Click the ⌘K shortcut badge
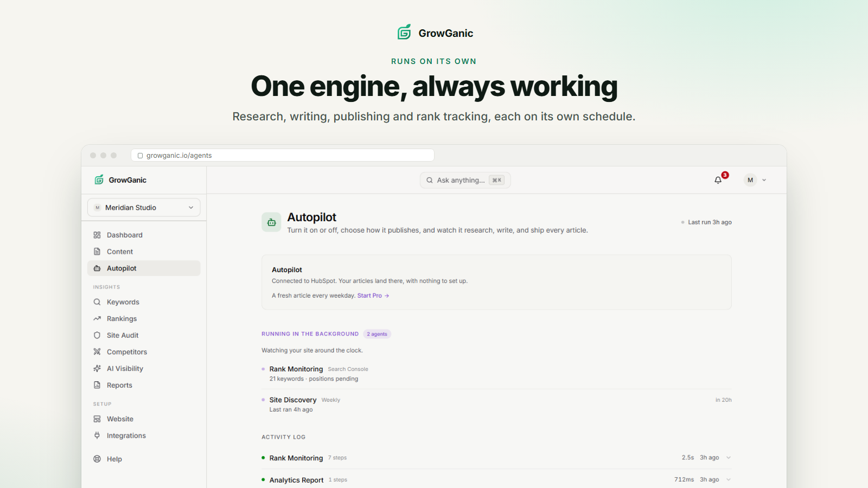868x488 pixels. pos(496,180)
